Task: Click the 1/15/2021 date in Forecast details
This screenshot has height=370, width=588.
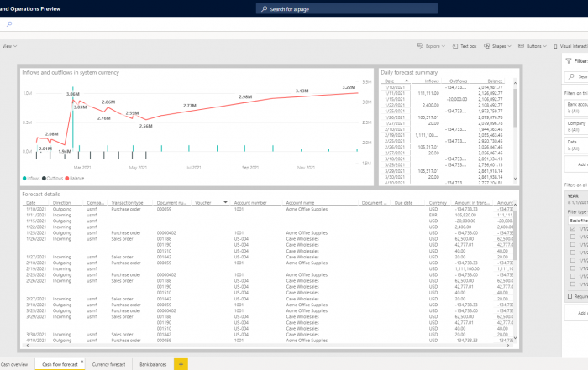Action: pos(36,221)
